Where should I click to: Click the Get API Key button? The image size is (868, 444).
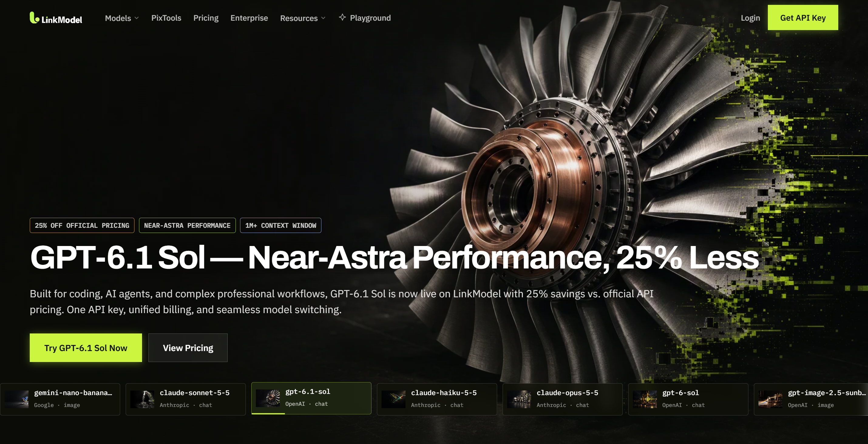(803, 18)
